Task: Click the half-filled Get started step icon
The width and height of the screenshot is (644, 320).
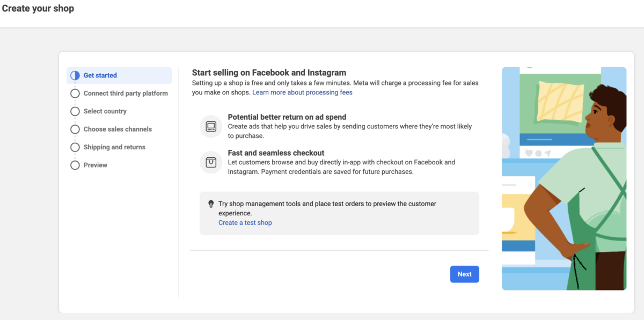Action: 75,76
